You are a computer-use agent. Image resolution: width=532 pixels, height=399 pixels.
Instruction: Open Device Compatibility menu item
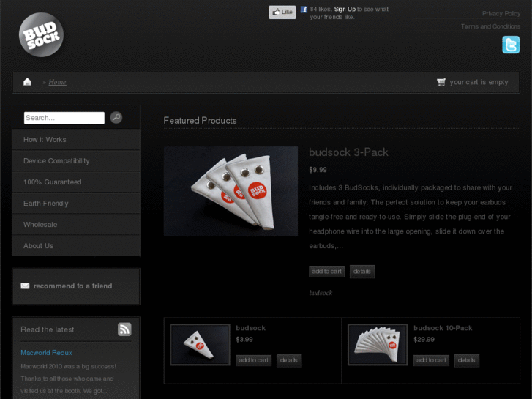tap(76, 161)
